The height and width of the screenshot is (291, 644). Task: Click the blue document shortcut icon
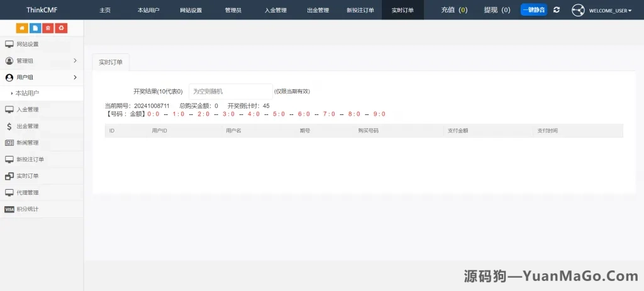pyautogui.click(x=35, y=28)
